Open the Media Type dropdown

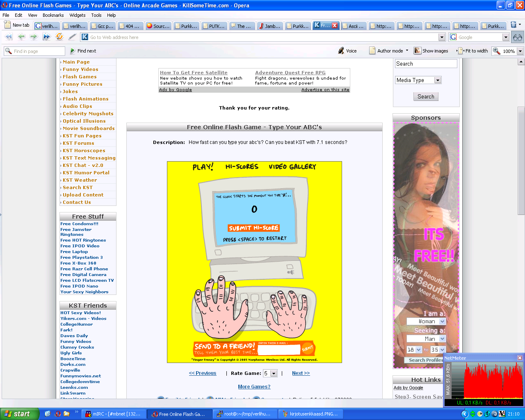pos(438,80)
